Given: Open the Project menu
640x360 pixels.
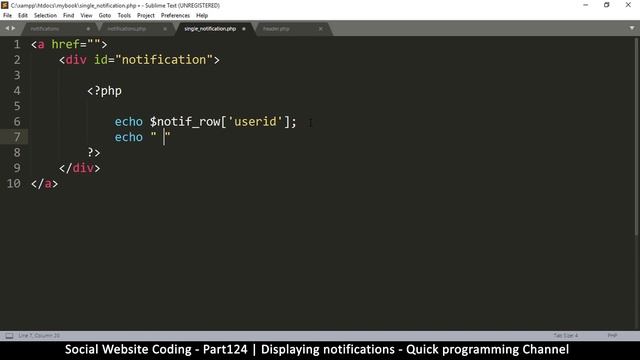Looking at the screenshot, I should click(146, 16).
